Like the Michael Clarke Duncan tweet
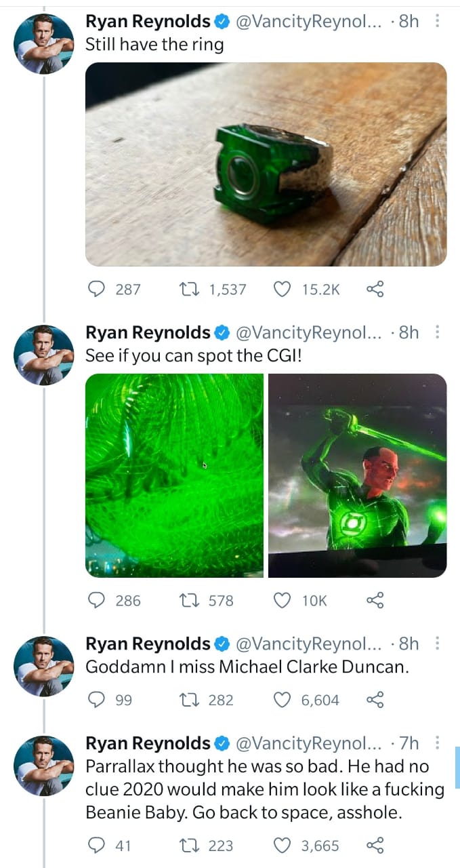The image size is (460, 868). tap(281, 700)
